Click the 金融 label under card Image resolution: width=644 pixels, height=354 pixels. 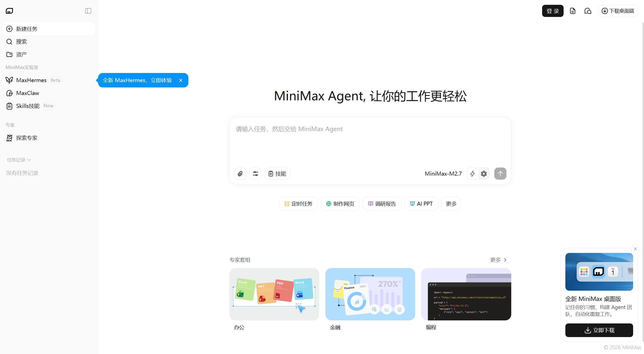[335, 327]
